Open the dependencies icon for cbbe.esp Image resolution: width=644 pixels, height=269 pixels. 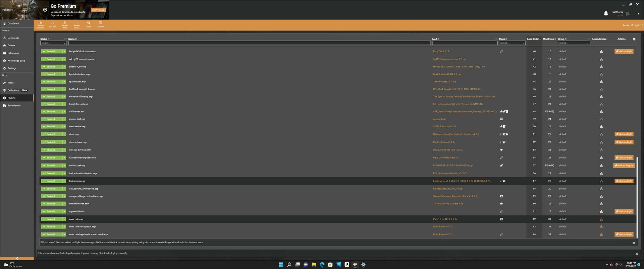(601, 134)
